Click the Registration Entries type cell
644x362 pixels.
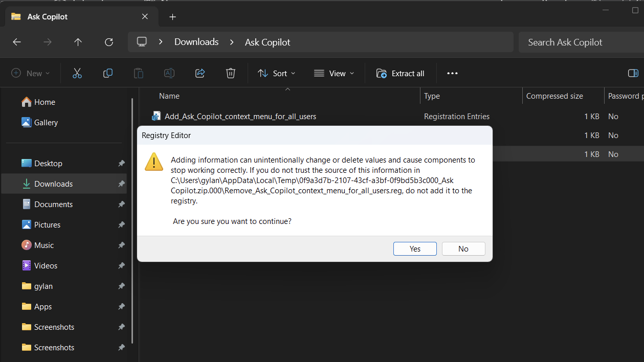457,117
